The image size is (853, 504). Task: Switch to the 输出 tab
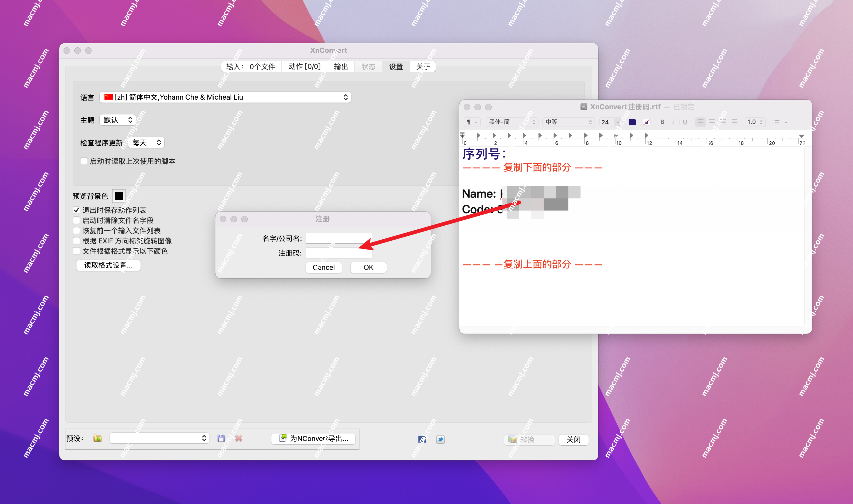tap(341, 66)
